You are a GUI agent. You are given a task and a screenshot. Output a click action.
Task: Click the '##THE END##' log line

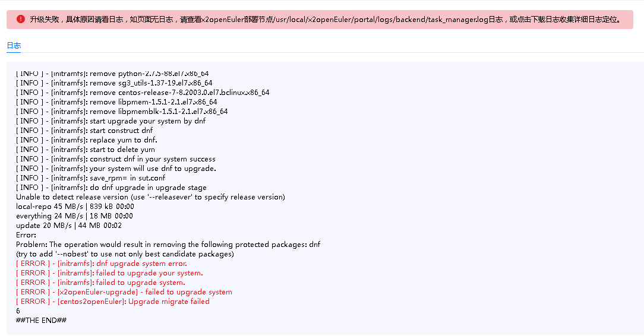click(41, 321)
